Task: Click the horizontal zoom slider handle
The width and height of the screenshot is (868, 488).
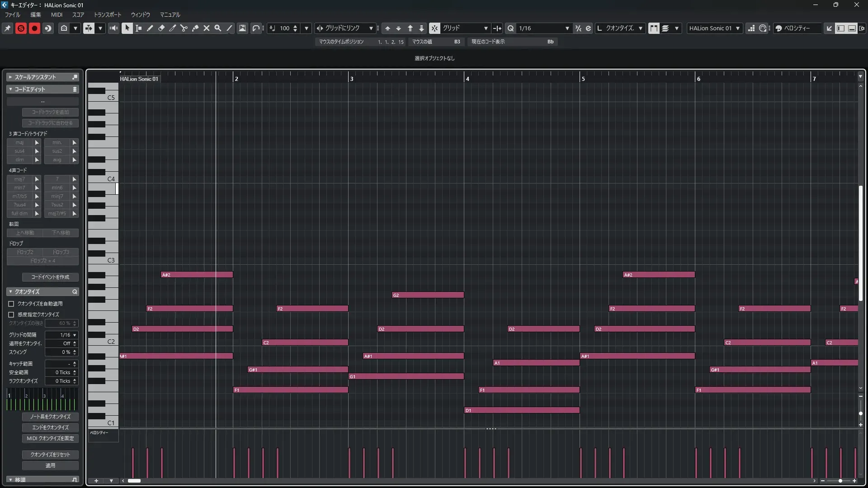Action: (840, 481)
